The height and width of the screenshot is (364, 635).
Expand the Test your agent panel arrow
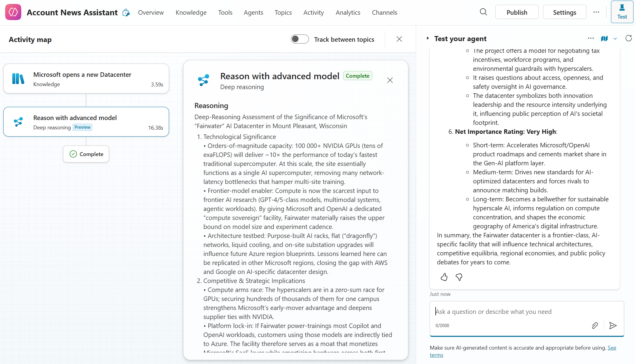pyautogui.click(x=428, y=38)
